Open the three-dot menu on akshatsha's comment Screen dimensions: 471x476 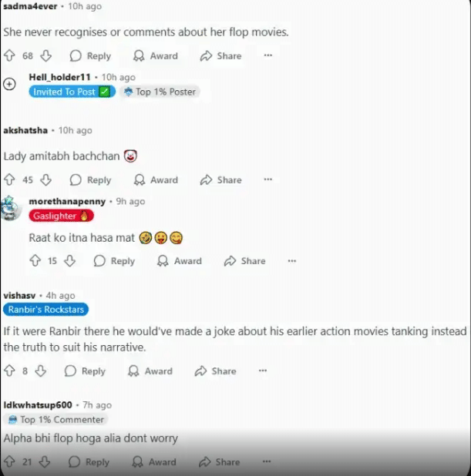tap(268, 179)
